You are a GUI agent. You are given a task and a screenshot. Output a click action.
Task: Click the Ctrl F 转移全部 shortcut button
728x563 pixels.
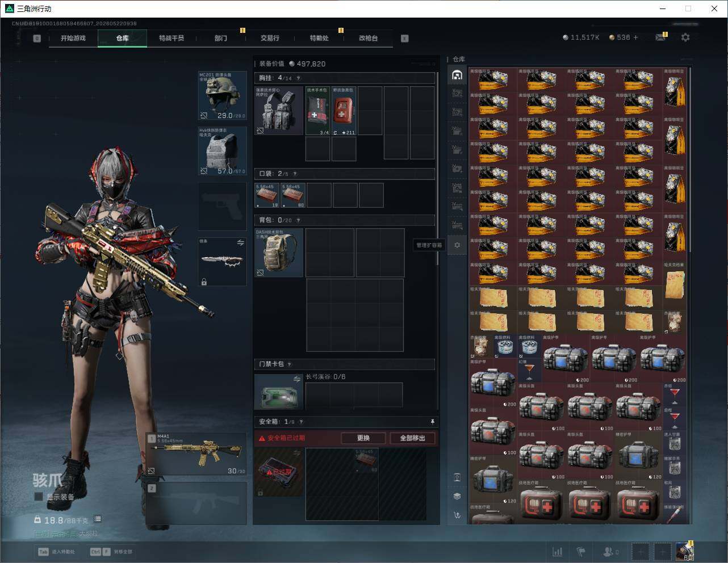[x=111, y=552]
